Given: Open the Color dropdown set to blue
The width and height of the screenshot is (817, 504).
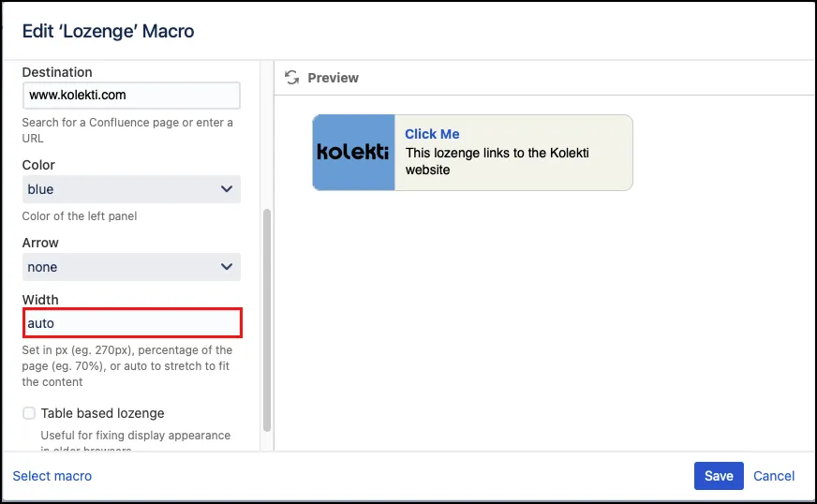Looking at the screenshot, I should pos(131,189).
